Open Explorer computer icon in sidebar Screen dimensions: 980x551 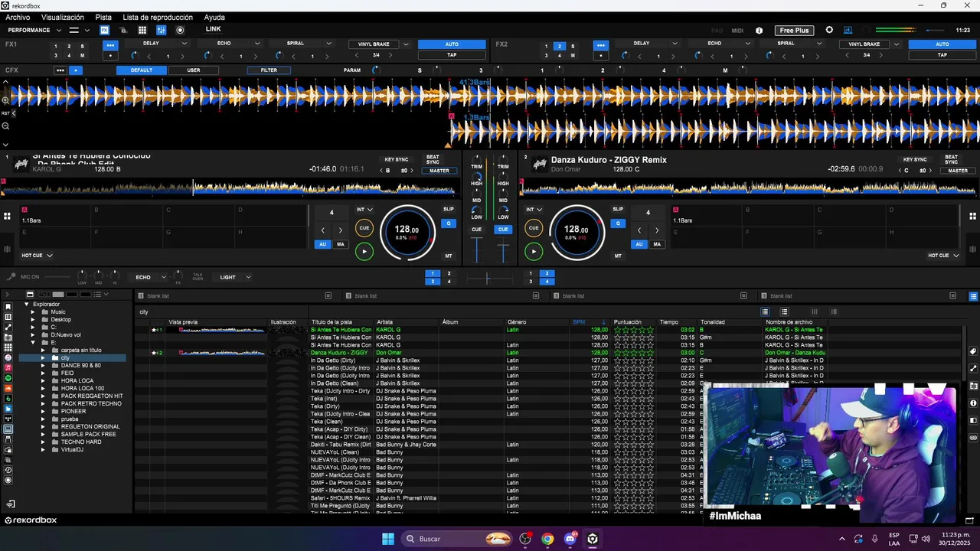coord(8,429)
